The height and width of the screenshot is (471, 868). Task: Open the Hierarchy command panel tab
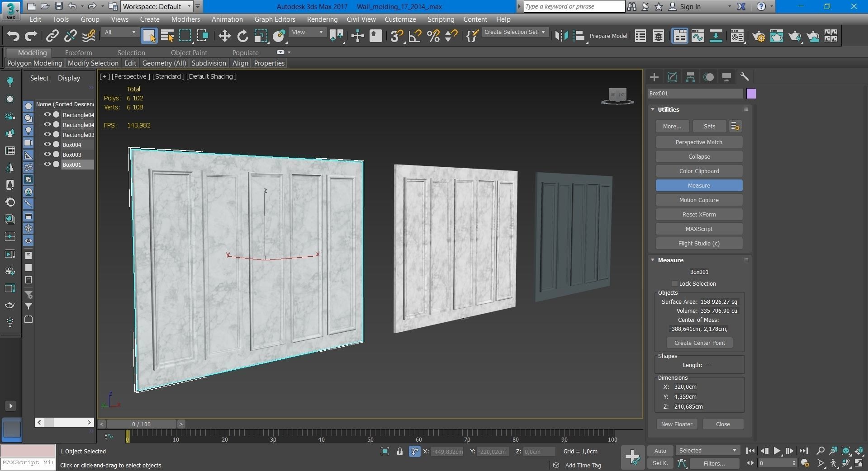(690, 77)
